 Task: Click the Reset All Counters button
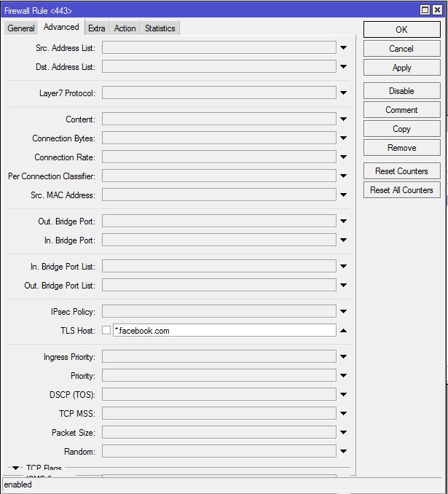pos(401,190)
